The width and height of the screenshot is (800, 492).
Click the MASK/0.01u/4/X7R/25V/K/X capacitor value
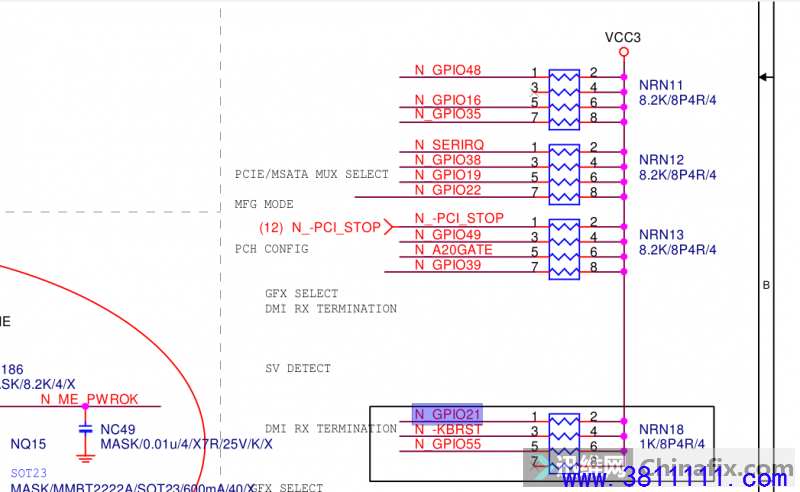pos(186,444)
